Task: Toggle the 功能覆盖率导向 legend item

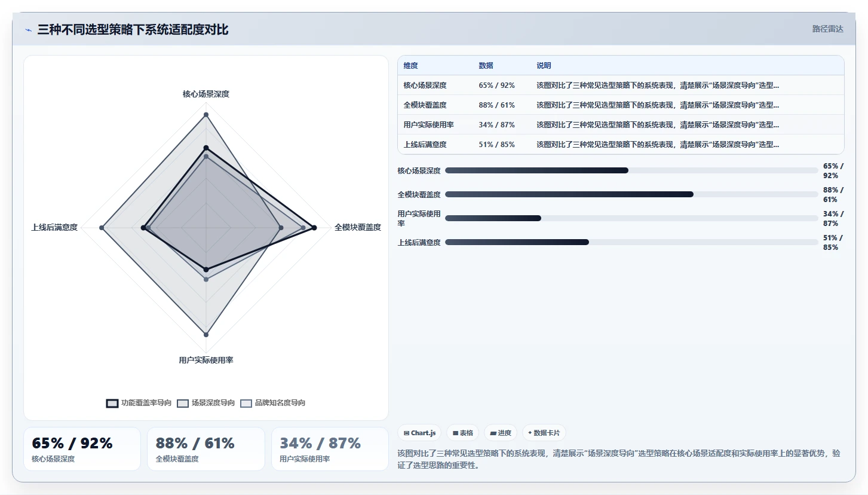Action: 139,403
